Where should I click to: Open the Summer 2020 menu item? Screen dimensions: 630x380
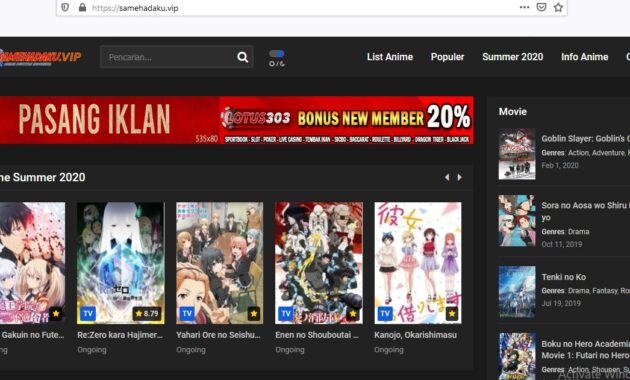(x=513, y=57)
